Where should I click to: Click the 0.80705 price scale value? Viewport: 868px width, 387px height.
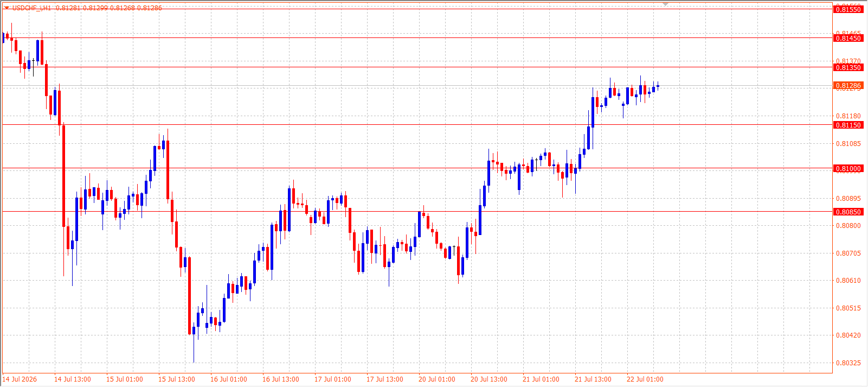click(848, 253)
